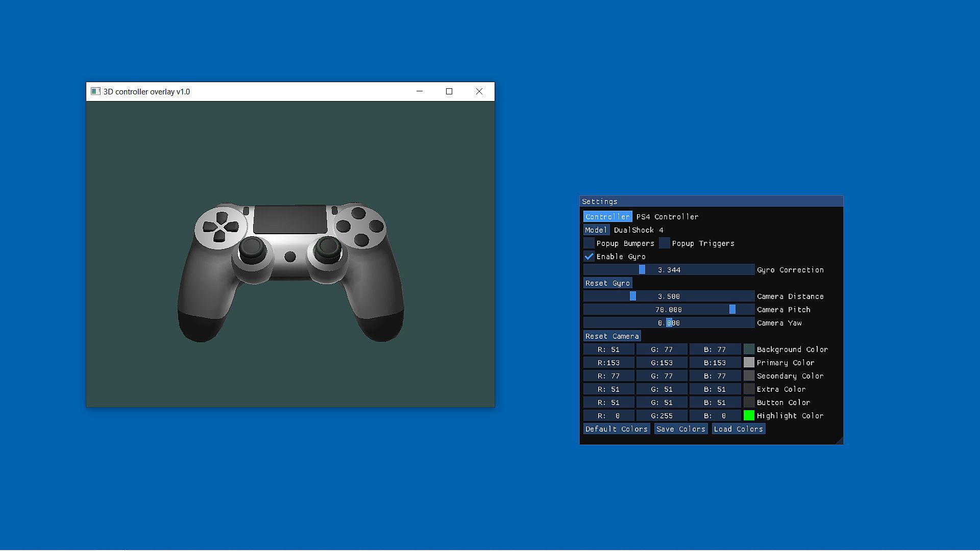Open the Primary Color swatch
The width and height of the screenshot is (980, 551).
pos(749,363)
